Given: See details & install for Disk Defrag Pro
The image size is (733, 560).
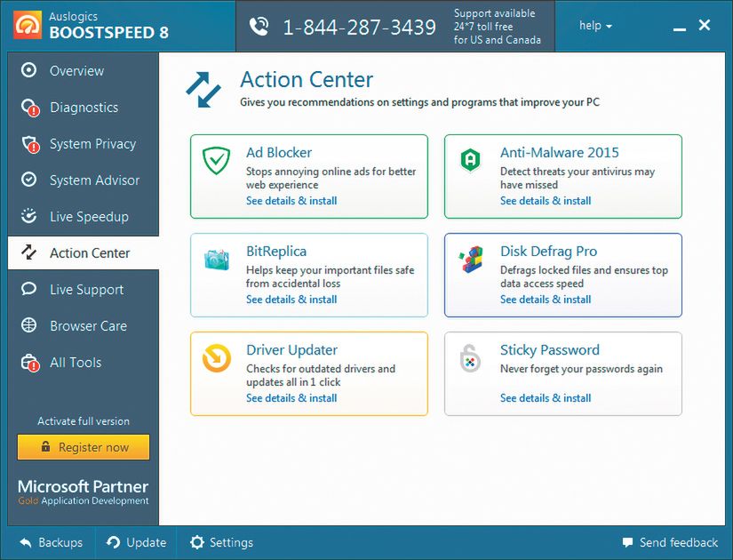Looking at the screenshot, I should coord(545,300).
